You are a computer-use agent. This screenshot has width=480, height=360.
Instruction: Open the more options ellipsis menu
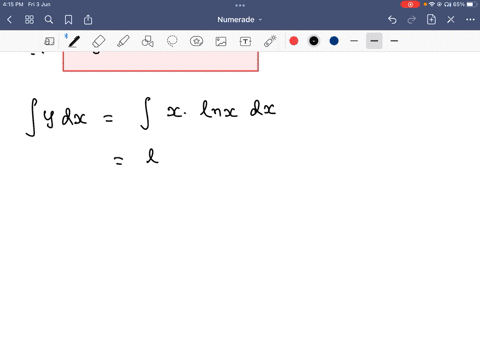(470, 20)
